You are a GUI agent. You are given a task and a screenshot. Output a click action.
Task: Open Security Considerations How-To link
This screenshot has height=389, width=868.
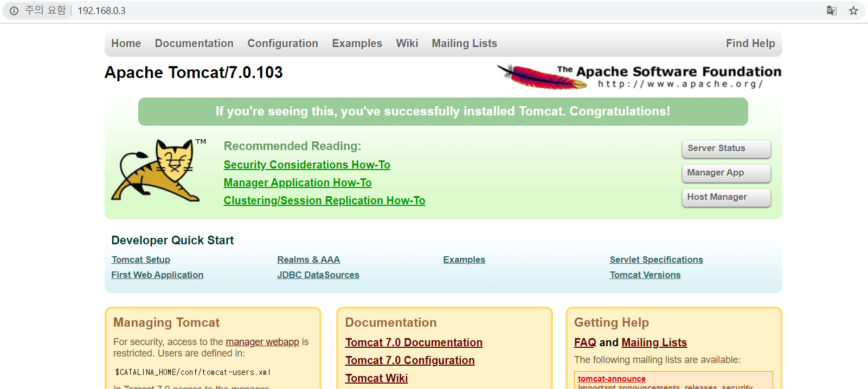coord(307,165)
